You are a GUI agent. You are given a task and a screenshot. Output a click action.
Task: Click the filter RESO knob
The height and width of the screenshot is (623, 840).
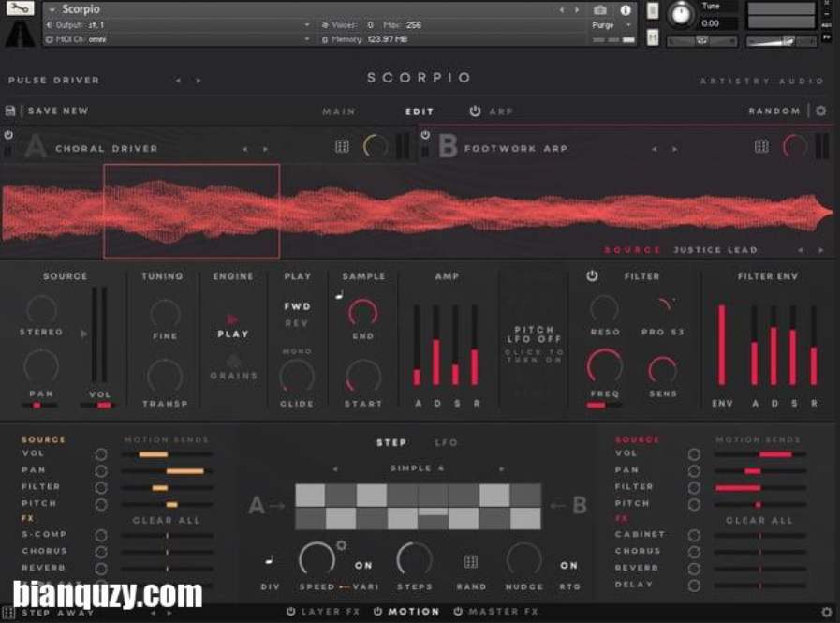click(x=604, y=309)
